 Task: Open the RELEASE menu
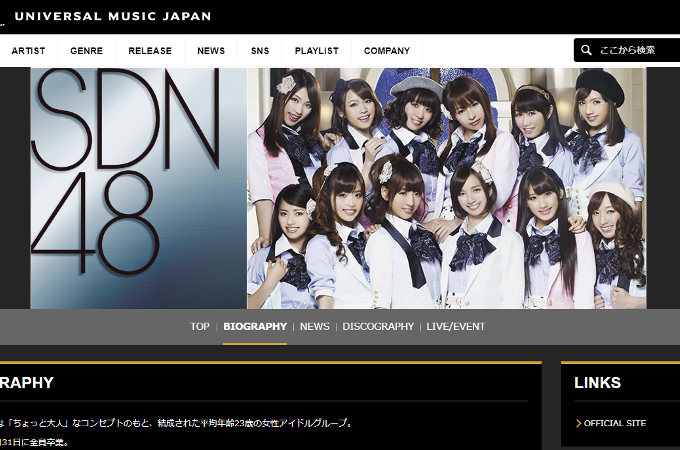click(150, 51)
